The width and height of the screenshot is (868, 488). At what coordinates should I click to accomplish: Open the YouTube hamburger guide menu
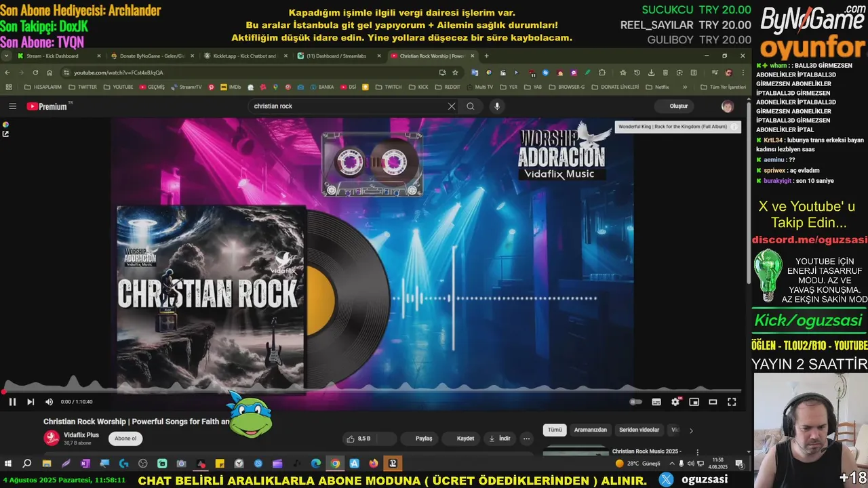pyautogui.click(x=12, y=106)
